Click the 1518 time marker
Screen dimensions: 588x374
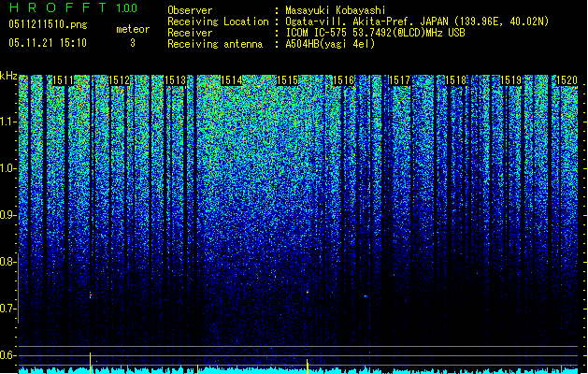pyautogui.click(x=455, y=80)
